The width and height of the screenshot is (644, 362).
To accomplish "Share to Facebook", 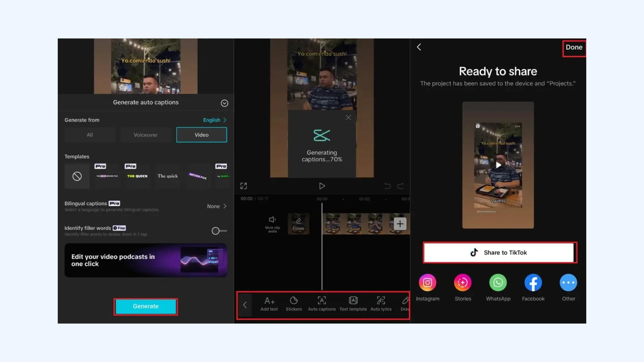I will click(533, 288).
